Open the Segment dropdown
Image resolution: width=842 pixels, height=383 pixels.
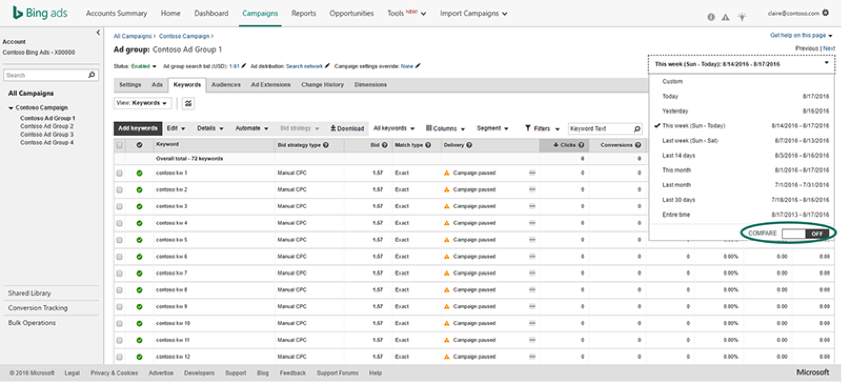(x=492, y=128)
